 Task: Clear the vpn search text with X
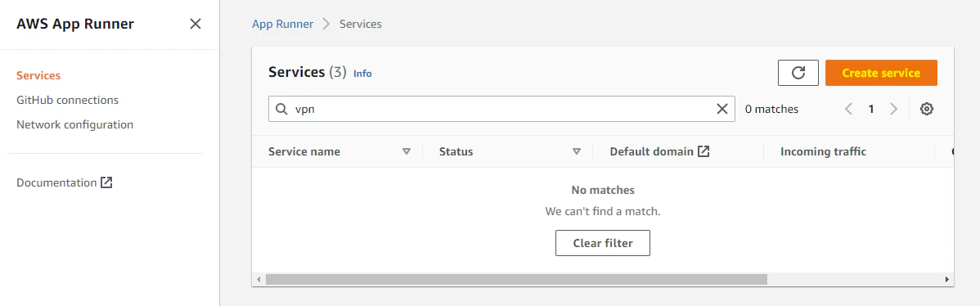[x=722, y=109]
